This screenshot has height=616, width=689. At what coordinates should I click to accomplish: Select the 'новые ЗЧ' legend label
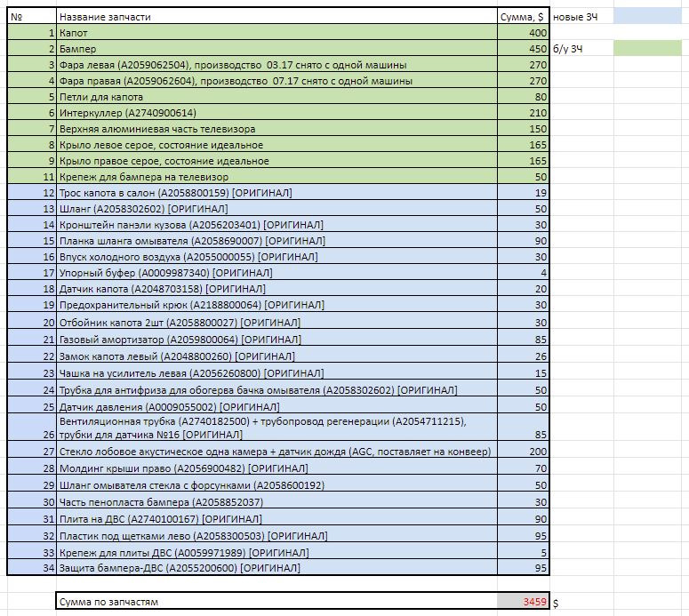[575, 17]
